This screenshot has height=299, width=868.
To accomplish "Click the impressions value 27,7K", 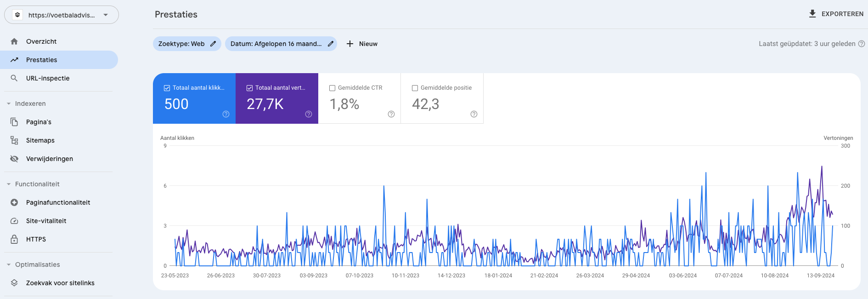I will point(265,104).
